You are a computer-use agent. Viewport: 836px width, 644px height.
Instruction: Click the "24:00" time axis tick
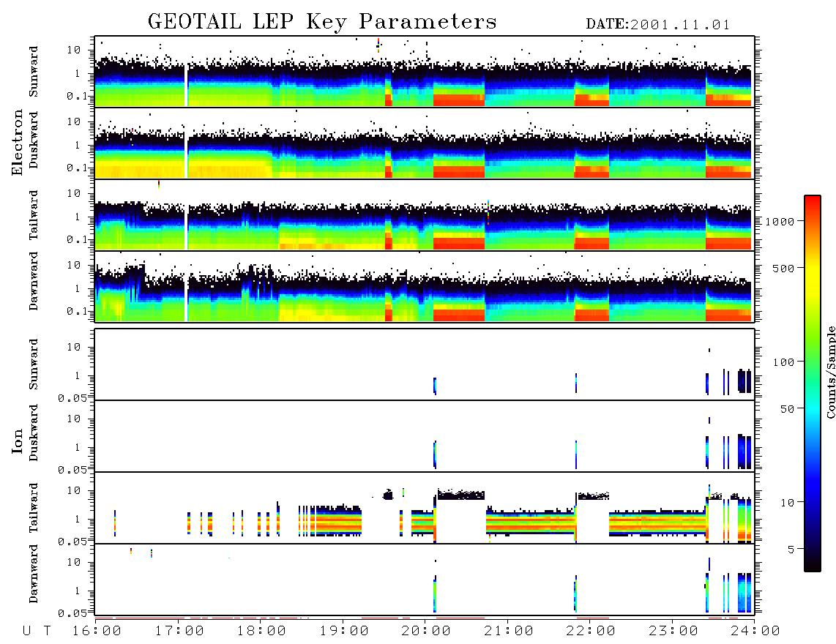(755, 631)
